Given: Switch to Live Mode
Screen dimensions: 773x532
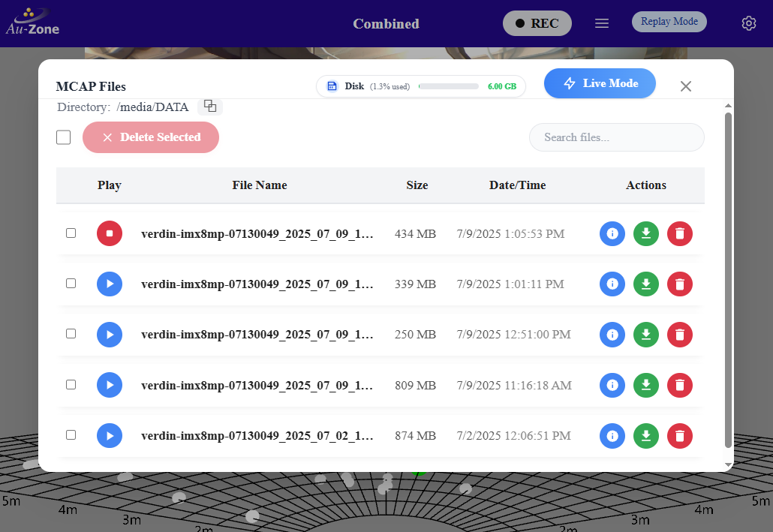Looking at the screenshot, I should point(600,83).
